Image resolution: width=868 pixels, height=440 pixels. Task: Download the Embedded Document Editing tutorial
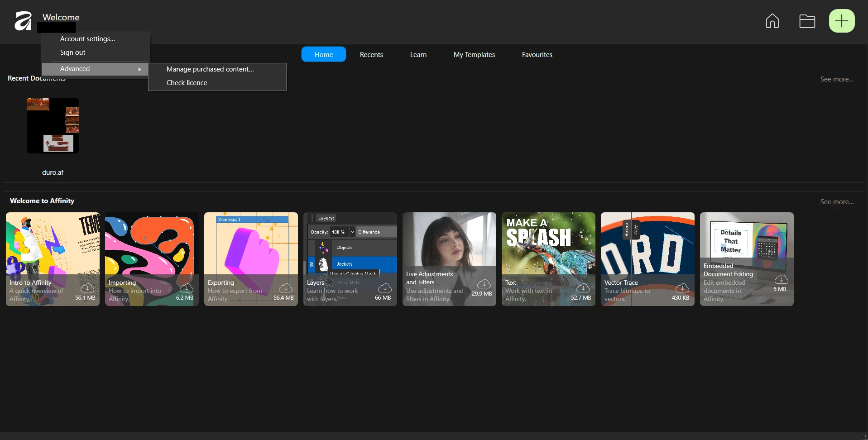point(781,280)
